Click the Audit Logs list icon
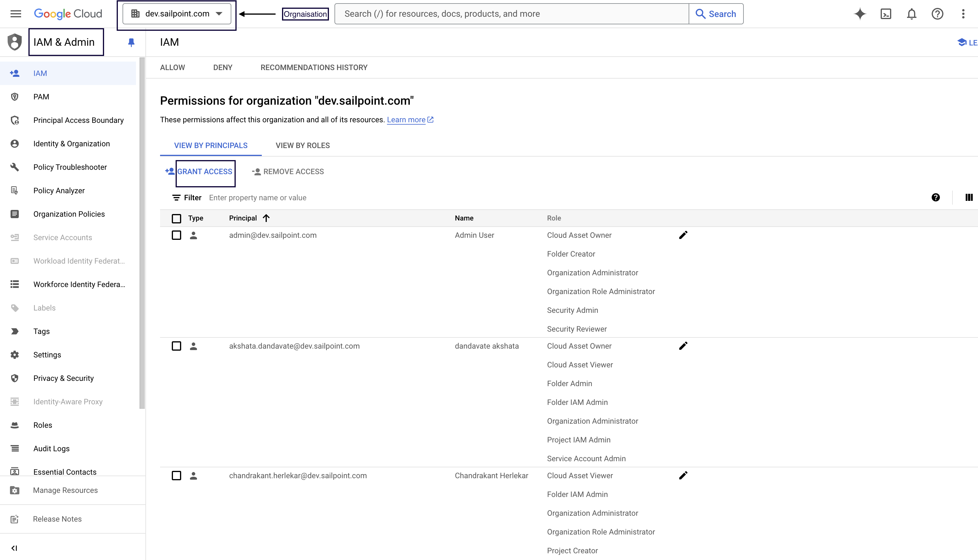The height and width of the screenshot is (560, 978). [x=15, y=449]
